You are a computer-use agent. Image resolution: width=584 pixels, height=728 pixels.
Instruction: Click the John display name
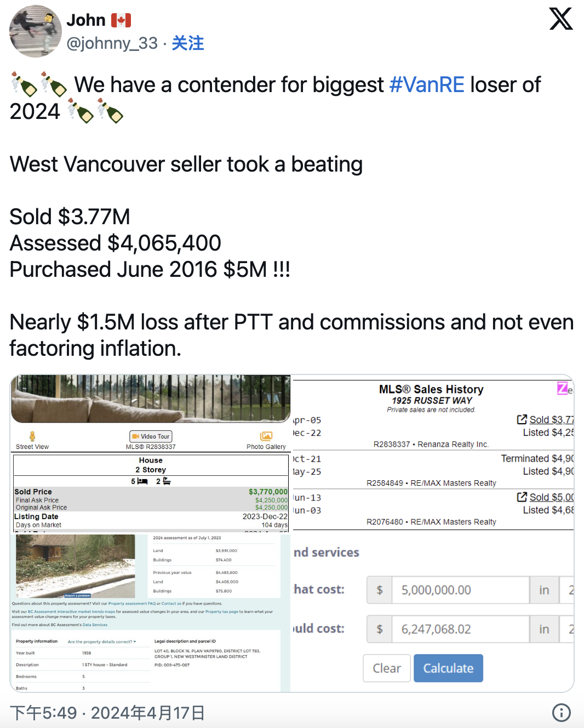(86, 20)
